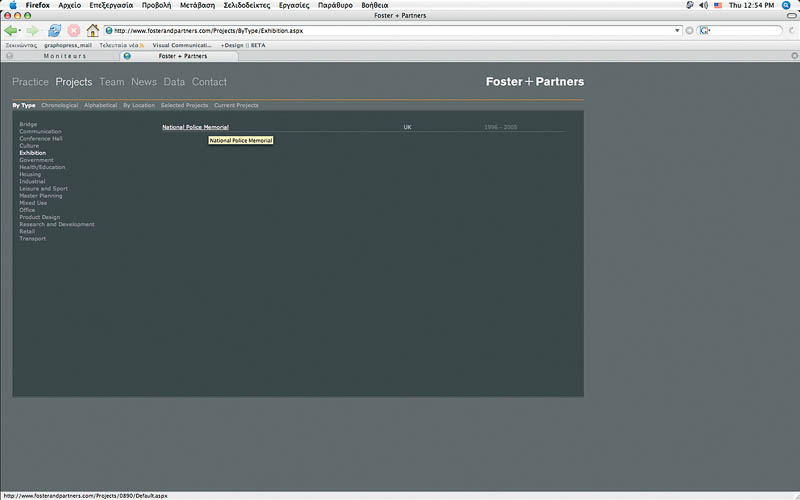Open the Spotlight search icon
The width and height of the screenshot is (800, 500).
[x=786, y=5]
